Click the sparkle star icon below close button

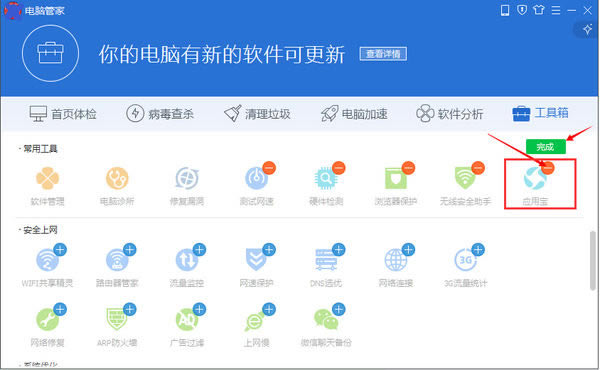[x=587, y=29]
